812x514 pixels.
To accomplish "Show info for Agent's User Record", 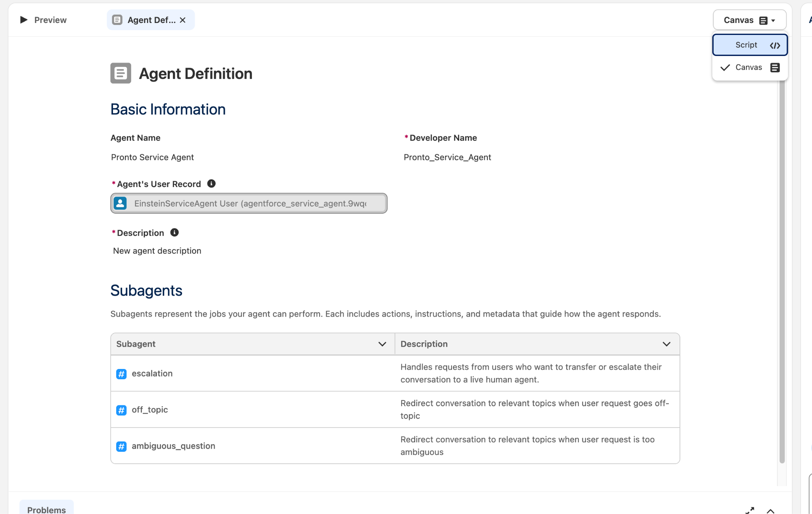I will coord(211,183).
